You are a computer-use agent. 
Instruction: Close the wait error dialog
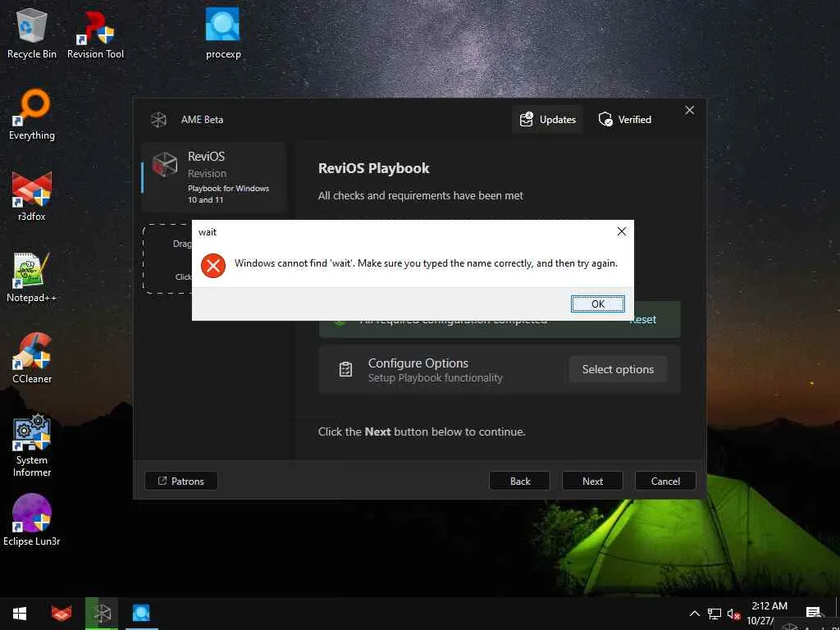coord(622,231)
